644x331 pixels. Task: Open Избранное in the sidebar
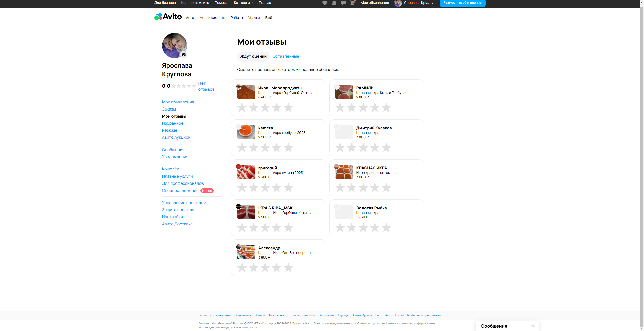click(173, 123)
